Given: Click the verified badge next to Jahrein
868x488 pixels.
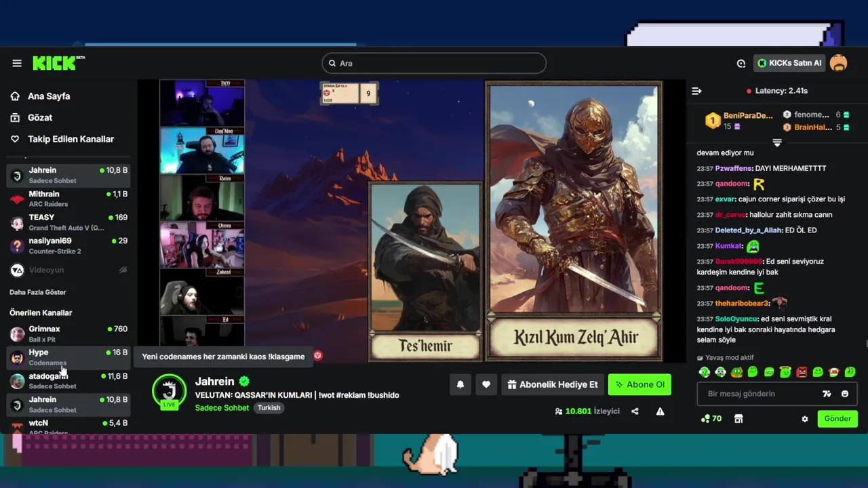Looking at the screenshot, I should (x=244, y=382).
